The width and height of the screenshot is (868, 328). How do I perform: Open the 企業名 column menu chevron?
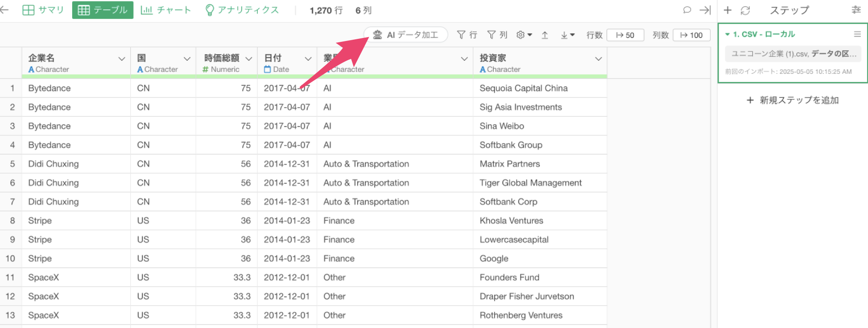122,59
